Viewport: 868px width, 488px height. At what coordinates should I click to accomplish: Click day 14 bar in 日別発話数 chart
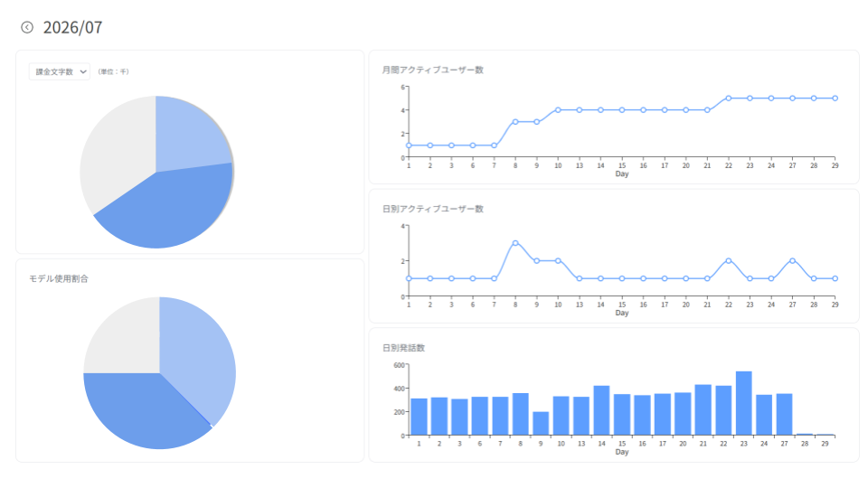pyautogui.click(x=602, y=410)
